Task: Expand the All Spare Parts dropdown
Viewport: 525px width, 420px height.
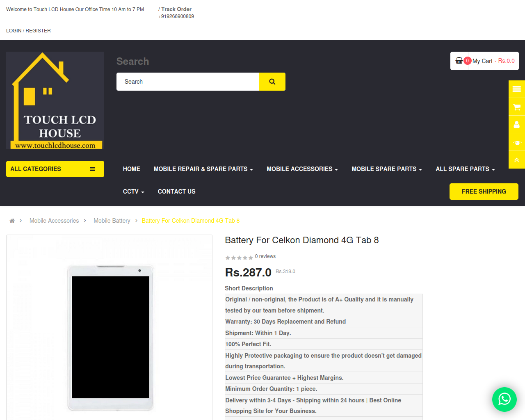Action: click(465, 169)
